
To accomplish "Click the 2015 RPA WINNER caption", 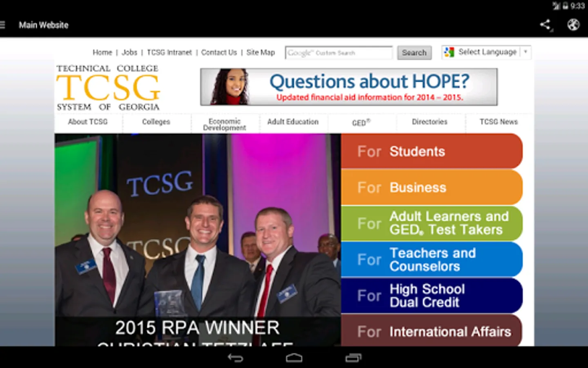I will tap(197, 328).
